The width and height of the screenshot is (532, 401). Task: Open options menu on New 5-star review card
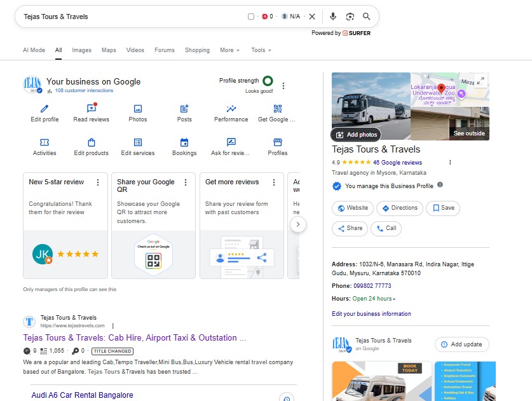tap(98, 182)
